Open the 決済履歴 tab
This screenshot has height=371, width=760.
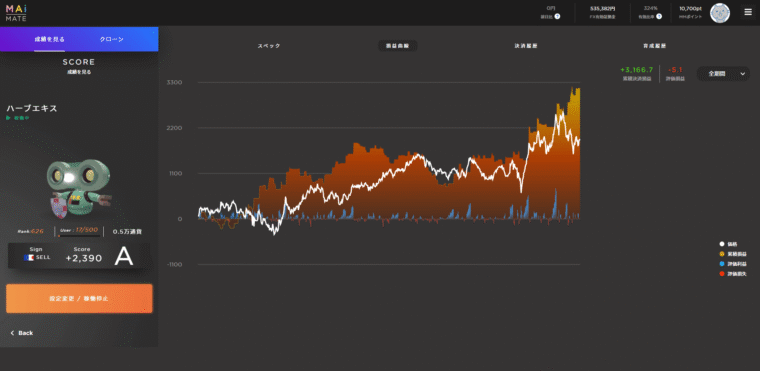coord(526,46)
